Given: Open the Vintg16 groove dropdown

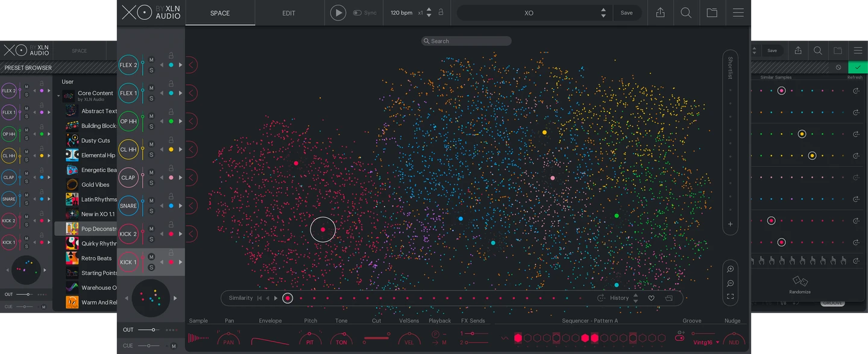Looking at the screenshot, I should (706, 343).
